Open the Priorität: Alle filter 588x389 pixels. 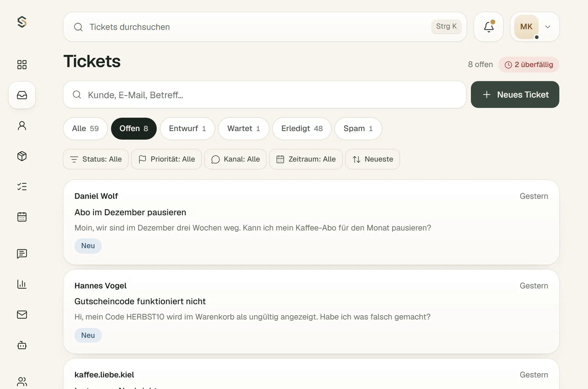167,159
